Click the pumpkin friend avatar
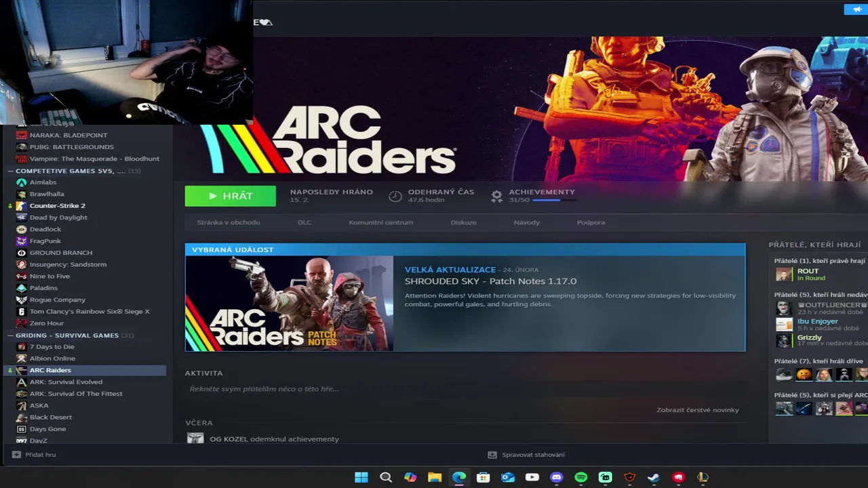The image size is (868, 488). (x=804, y=374)
